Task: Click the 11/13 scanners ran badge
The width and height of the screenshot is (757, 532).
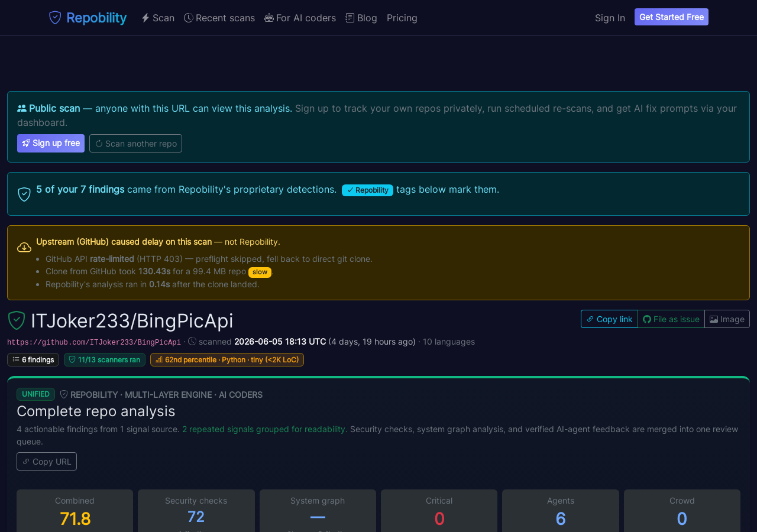Action: click(x=105, y=359)
